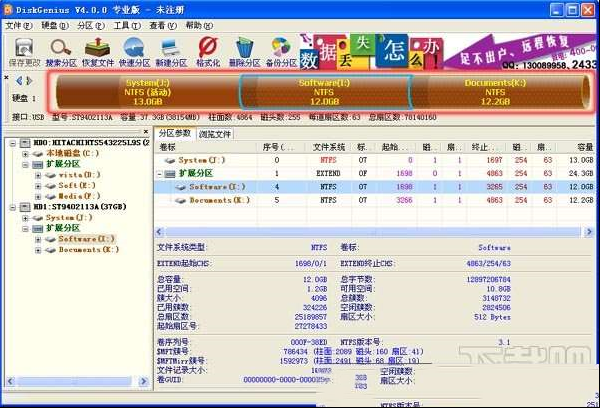Collapse the 扩展分区 node under HD0

(25, 165)
